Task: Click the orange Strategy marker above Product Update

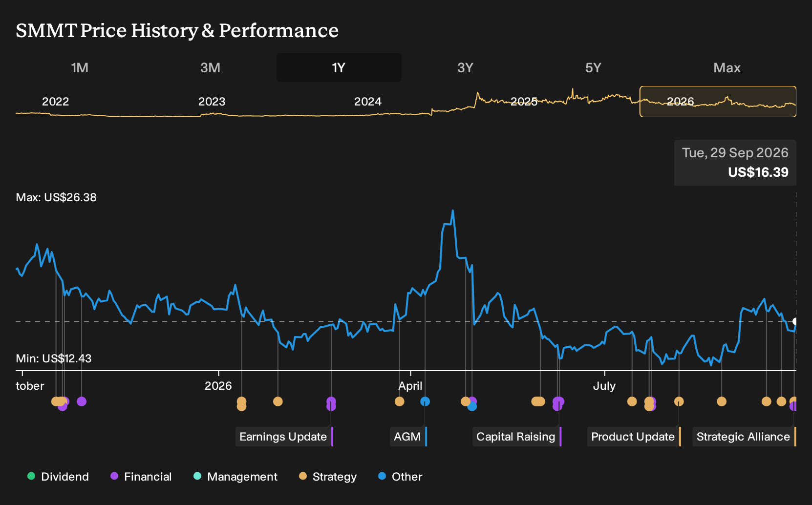Action: [x=679, y=401]
